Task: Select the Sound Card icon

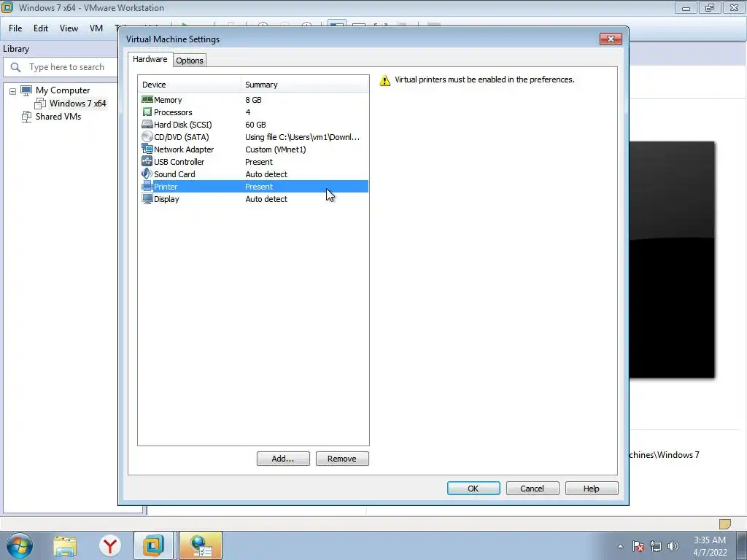Action: [147, 174]
